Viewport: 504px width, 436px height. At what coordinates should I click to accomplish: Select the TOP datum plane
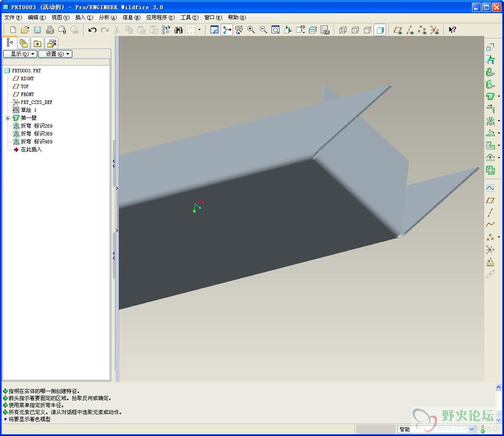point(25,86)
